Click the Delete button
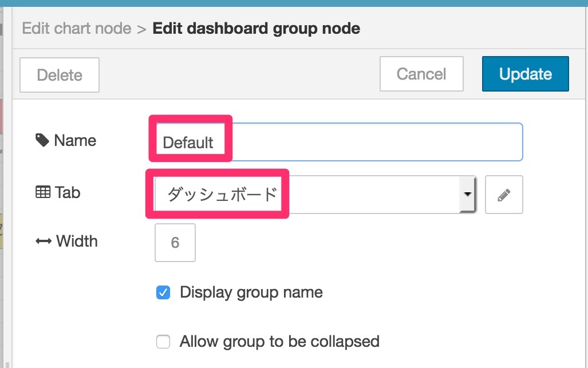 (60, 75)
